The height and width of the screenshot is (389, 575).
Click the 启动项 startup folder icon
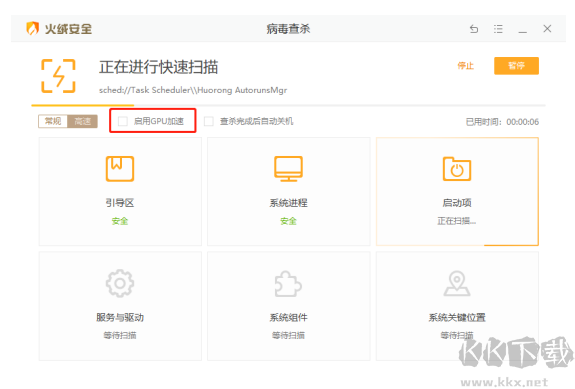[x=457, y=168]
